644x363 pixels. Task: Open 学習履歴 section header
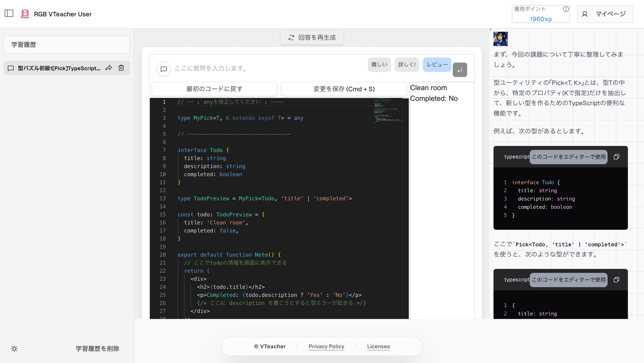(67, 45)
